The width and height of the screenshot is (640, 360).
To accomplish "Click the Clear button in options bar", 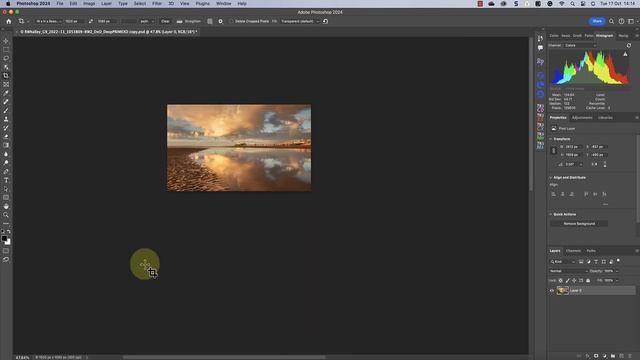I will (x=165, y=21).
